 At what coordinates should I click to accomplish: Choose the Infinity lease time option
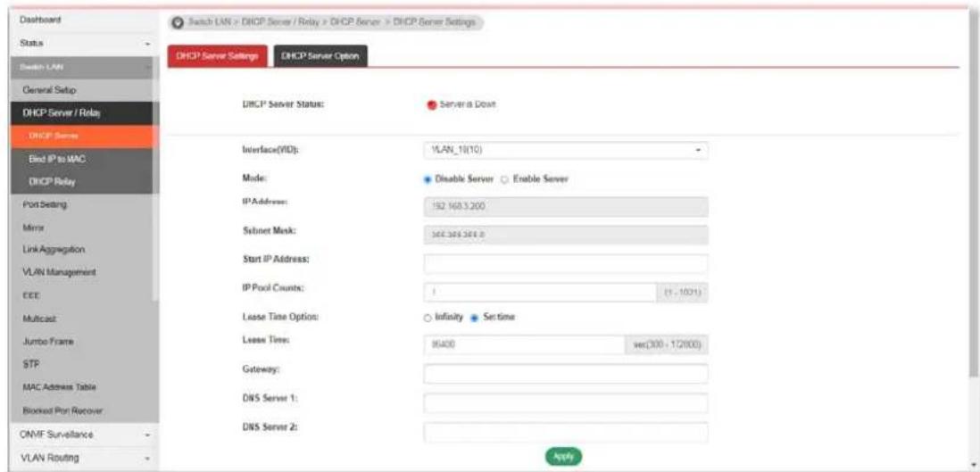click(x=428, y=318)
